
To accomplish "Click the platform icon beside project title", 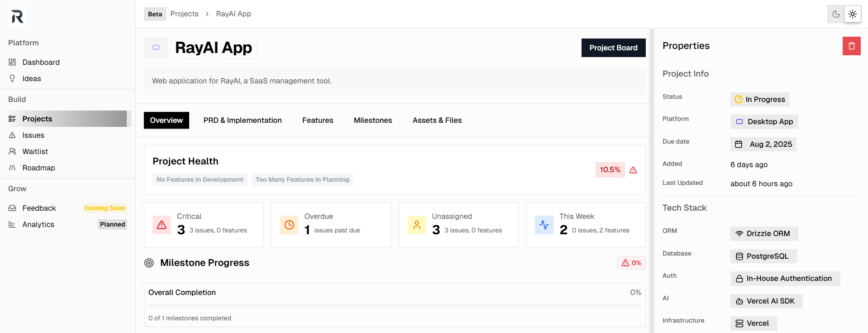I will click(156, 48).
